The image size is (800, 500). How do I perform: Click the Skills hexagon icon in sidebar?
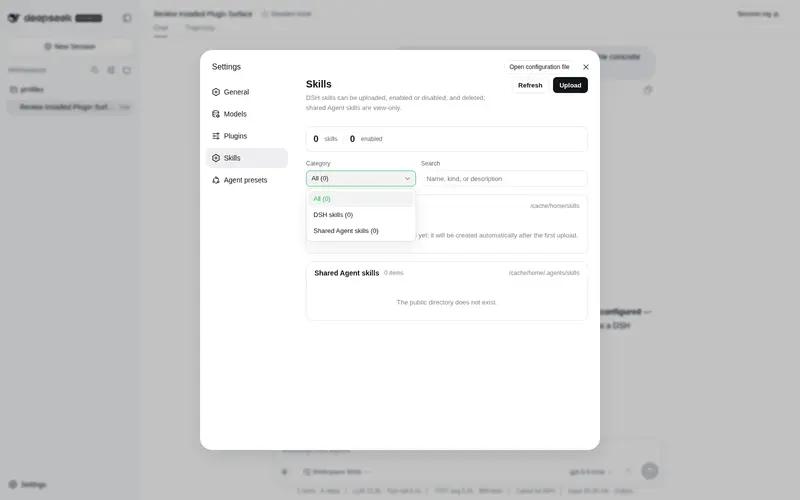(x=216, y=158)
